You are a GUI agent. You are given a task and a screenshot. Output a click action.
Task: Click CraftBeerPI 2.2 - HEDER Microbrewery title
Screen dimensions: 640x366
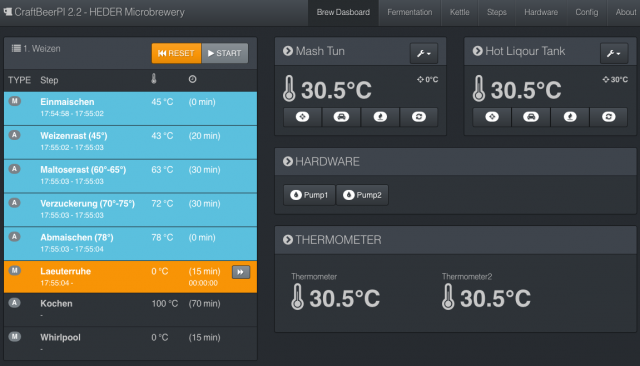(x=100, y=12)
